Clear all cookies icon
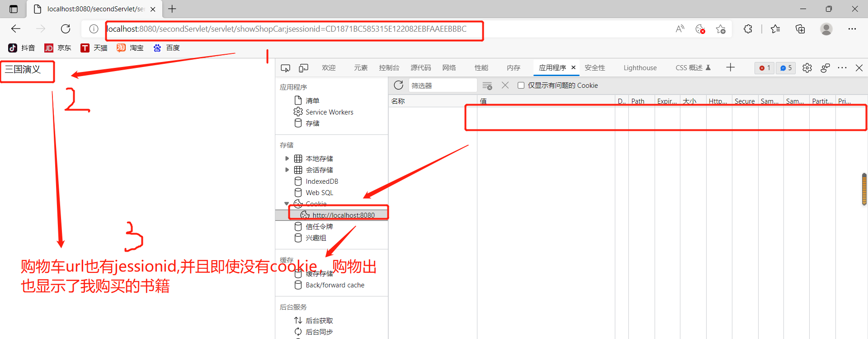Screen dimensions: 868x339 click(x=487, y=86)
